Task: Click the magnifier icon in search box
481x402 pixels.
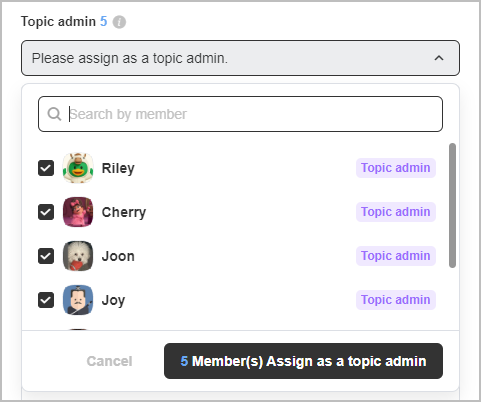Action: 54,114
